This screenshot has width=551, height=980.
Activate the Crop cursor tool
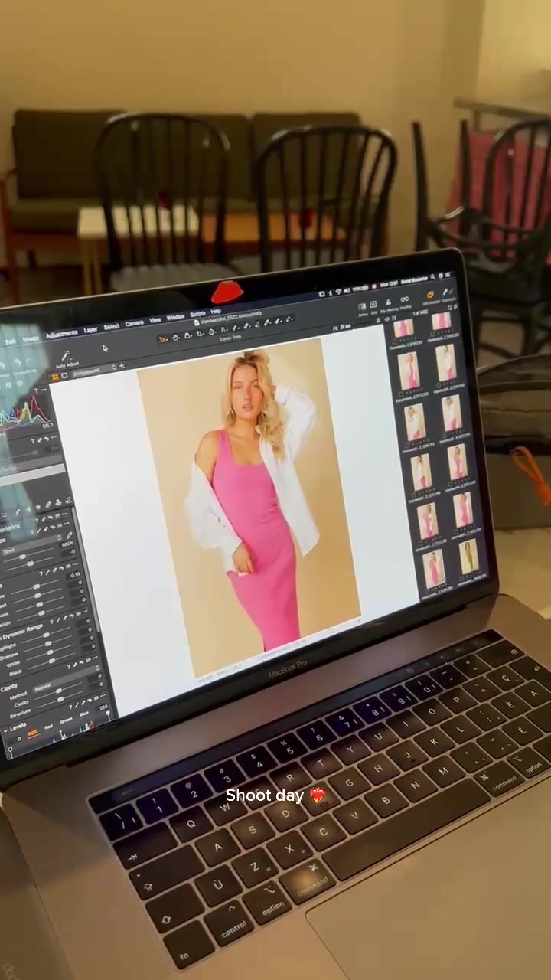(x=199, y=334)
